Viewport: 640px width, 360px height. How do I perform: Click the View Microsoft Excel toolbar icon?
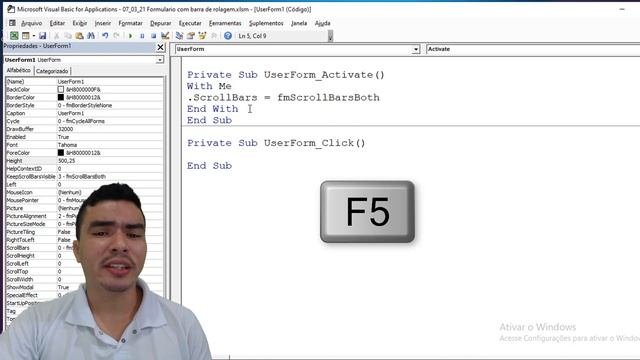tap(14, 36)
